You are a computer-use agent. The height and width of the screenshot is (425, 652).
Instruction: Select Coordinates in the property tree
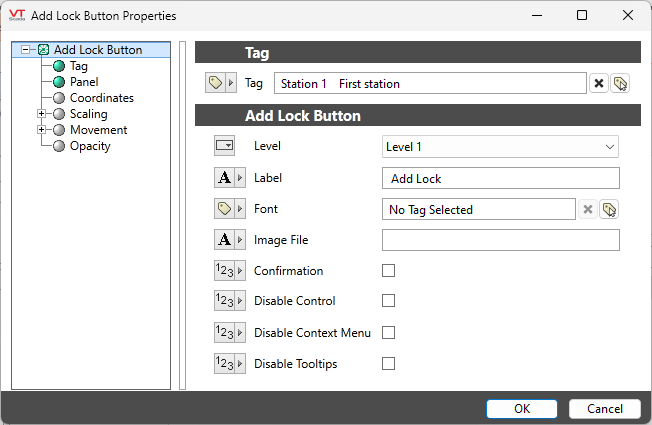click(x=101, y=98)
